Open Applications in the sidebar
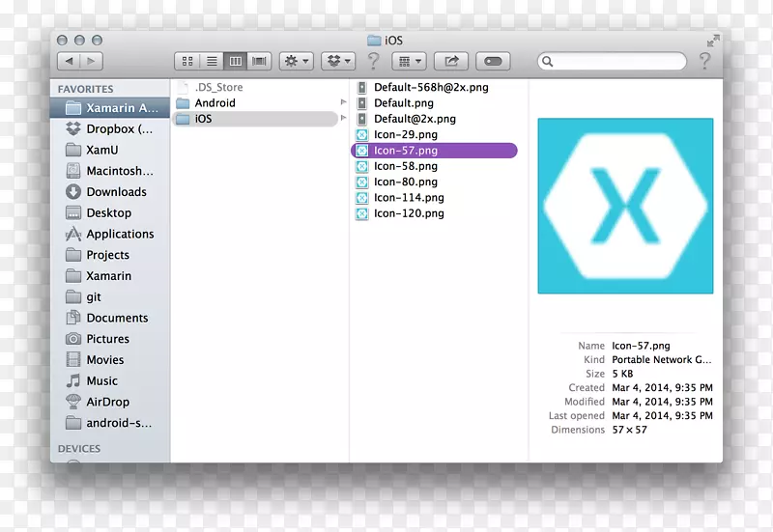 pos(110,234)
